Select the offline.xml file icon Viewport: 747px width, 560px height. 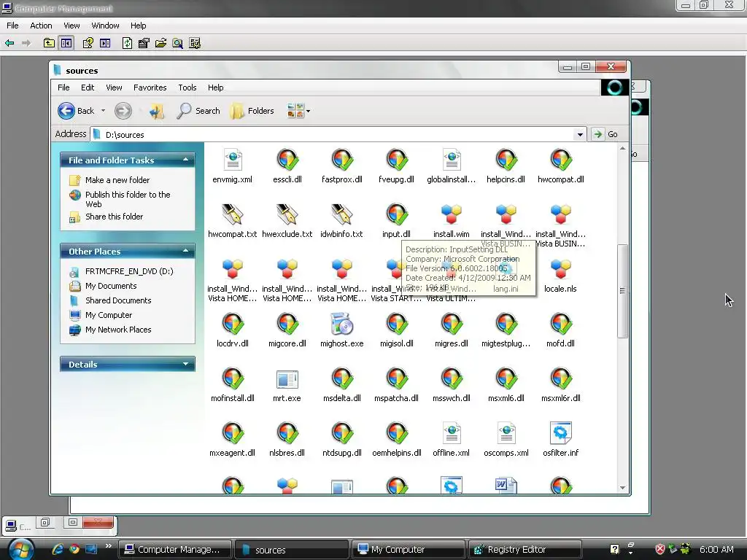tap(451, 433)
